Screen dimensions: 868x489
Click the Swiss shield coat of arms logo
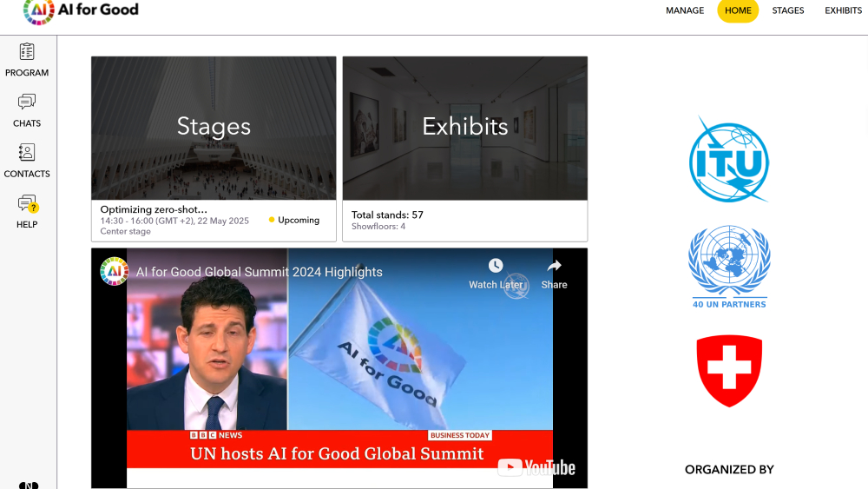729,371
